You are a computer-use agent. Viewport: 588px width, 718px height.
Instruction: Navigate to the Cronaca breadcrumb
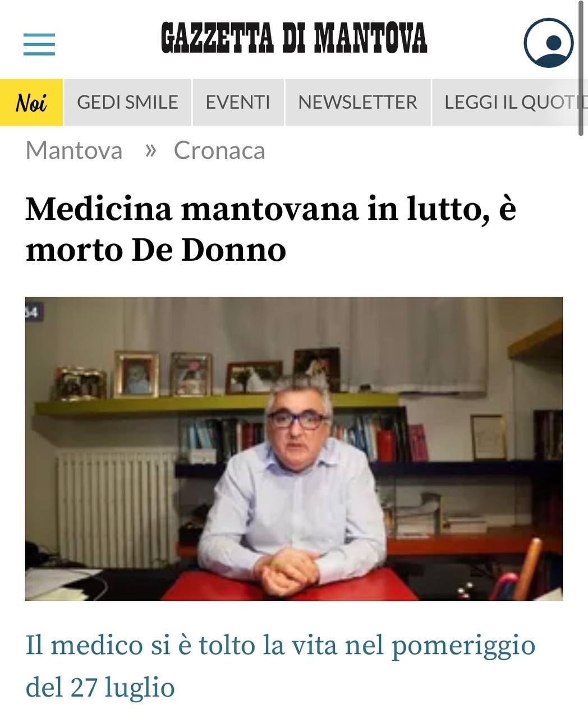tap(219, 150)
